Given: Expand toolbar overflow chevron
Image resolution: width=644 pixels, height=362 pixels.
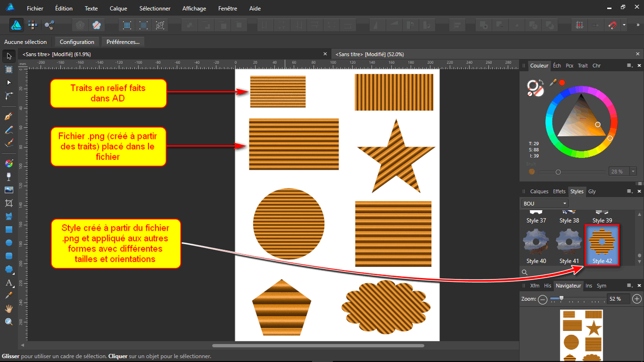Looking at the screenshot, I should pos(638,25).
